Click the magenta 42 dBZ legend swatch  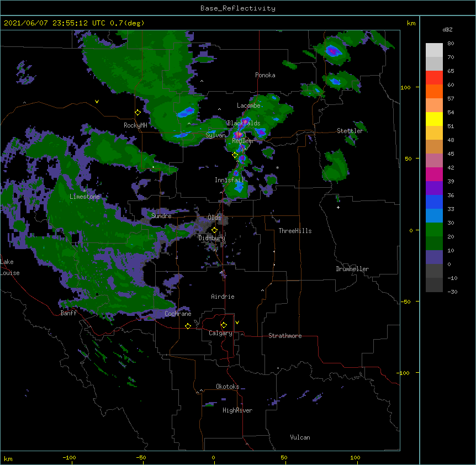point(434,174)
